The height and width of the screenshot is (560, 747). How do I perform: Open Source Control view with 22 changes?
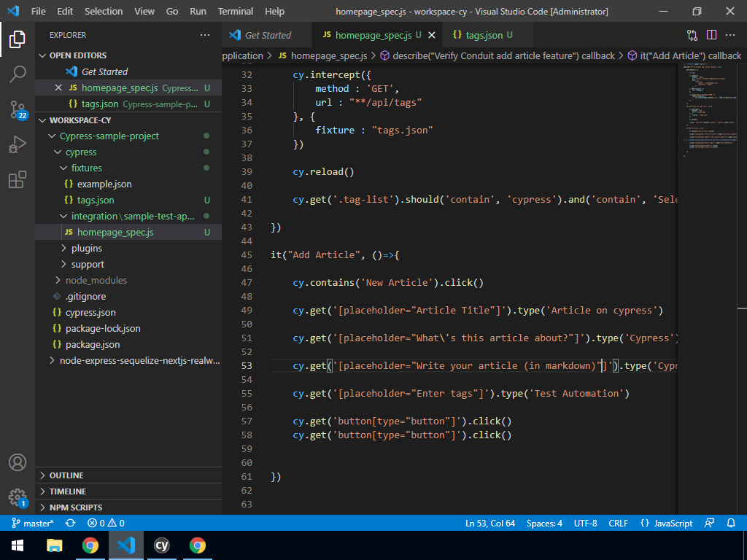(x=18, y=109)
